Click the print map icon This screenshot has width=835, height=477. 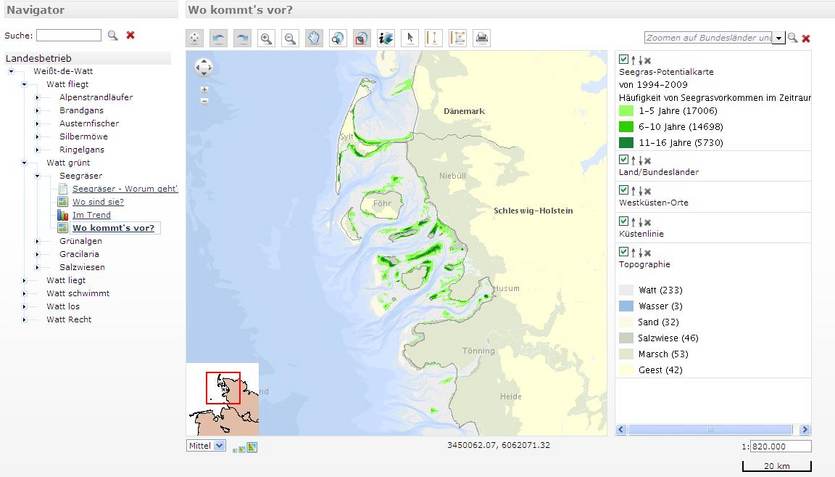pyautogui.click(x=482, y=38)
